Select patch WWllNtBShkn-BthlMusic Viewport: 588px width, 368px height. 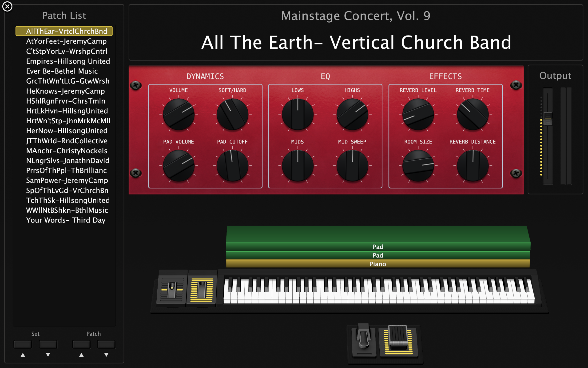[x=64, y=210]
